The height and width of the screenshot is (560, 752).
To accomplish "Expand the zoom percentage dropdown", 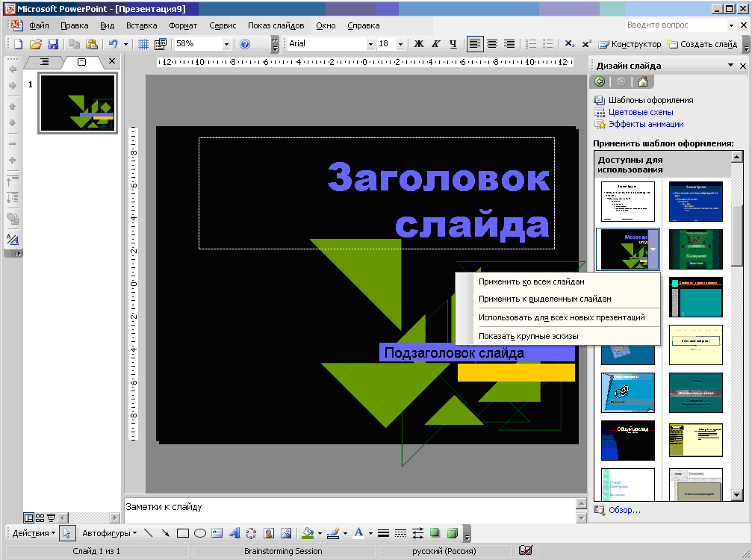I will pos(226,44).
